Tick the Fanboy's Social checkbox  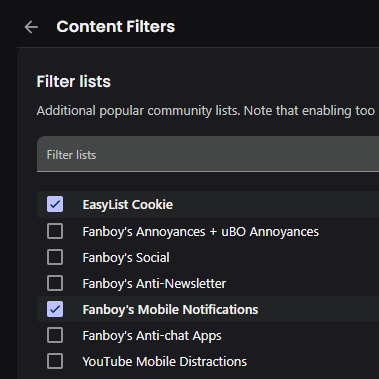[x=55, y=257]
